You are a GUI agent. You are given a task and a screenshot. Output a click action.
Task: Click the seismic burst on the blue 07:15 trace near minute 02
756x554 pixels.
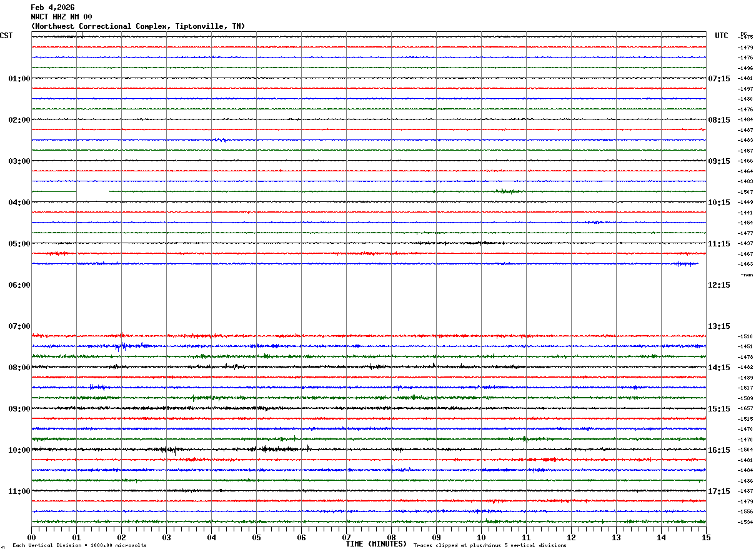click(x=122, y=346)
